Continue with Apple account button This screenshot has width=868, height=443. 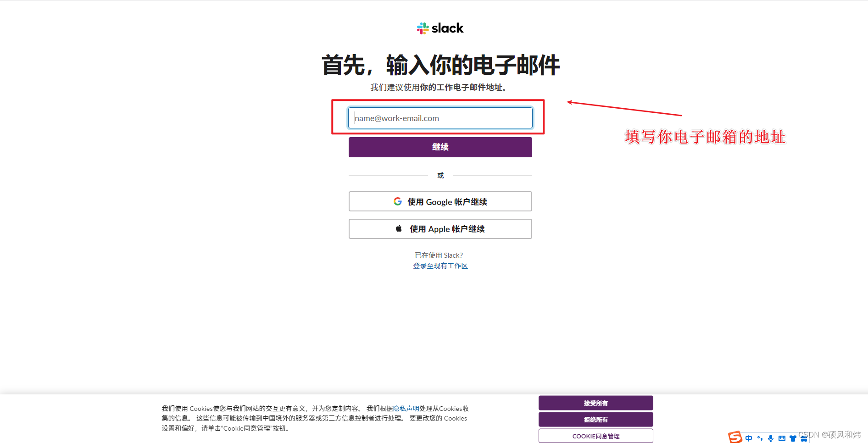click(x=440, y=229)
